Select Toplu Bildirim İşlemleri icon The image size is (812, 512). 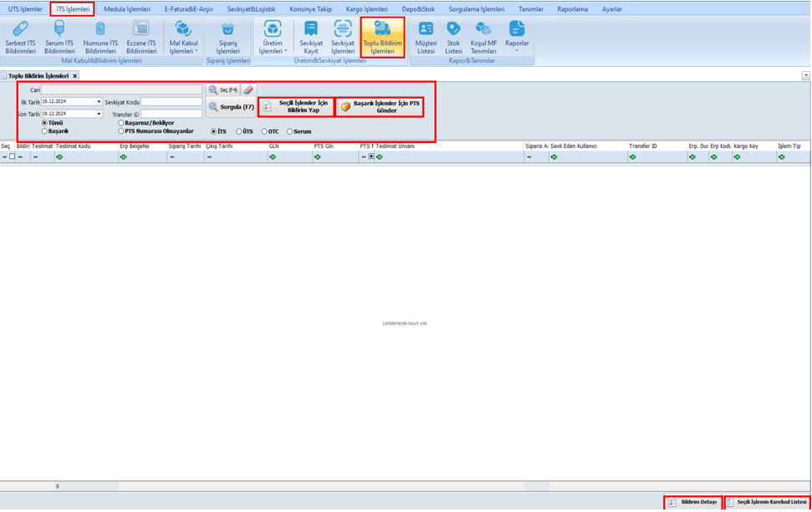pyautogui.click(x=382, y=38)
